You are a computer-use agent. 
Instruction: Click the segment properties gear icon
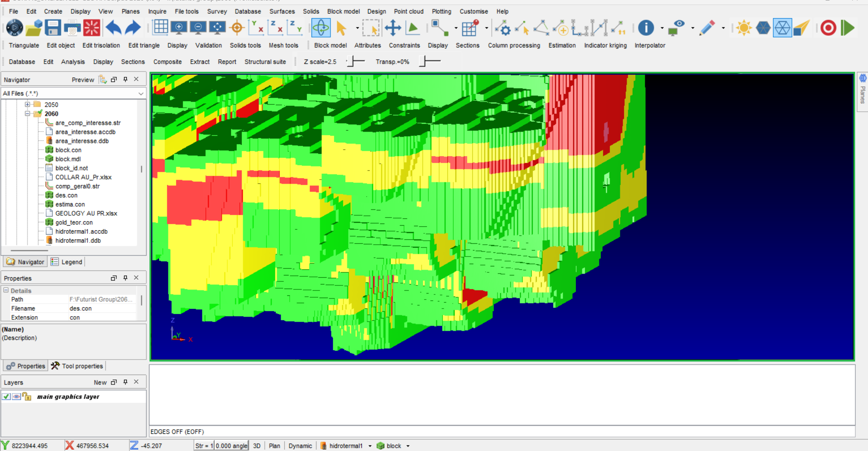pos(503,28)
